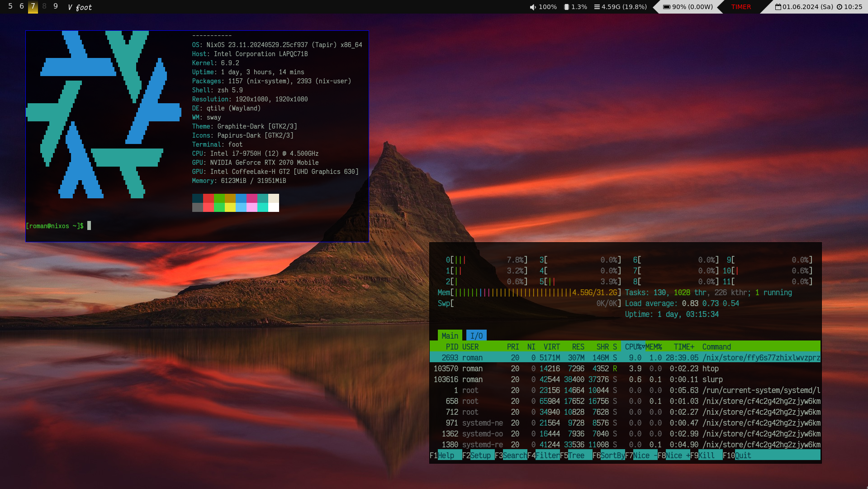
Task: Select the Main tab in htop
Action: tap(450, 336)
